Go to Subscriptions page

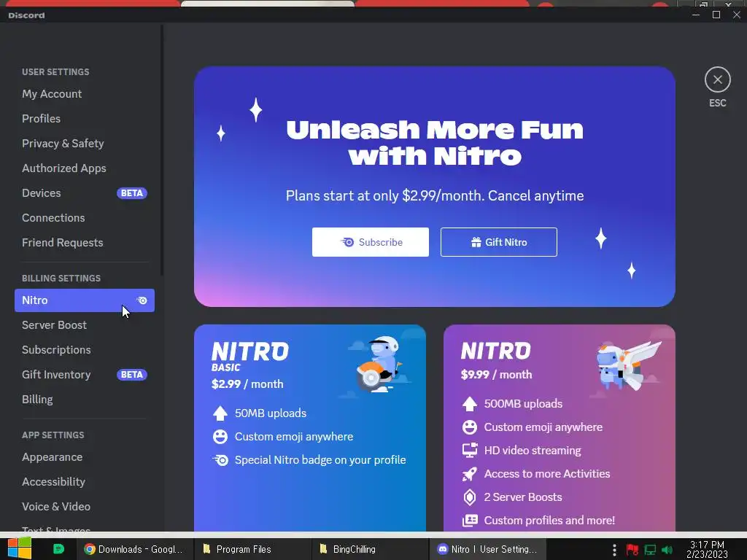point(56,350)
